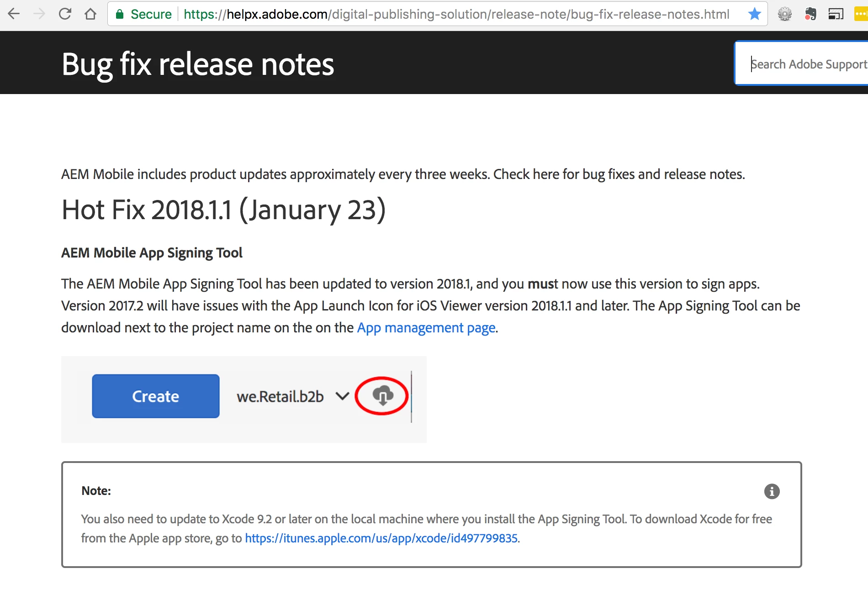This screenshot has height=589, width=868.
Task: Click the yellow dots extension icon
Action: pos(861,14)
